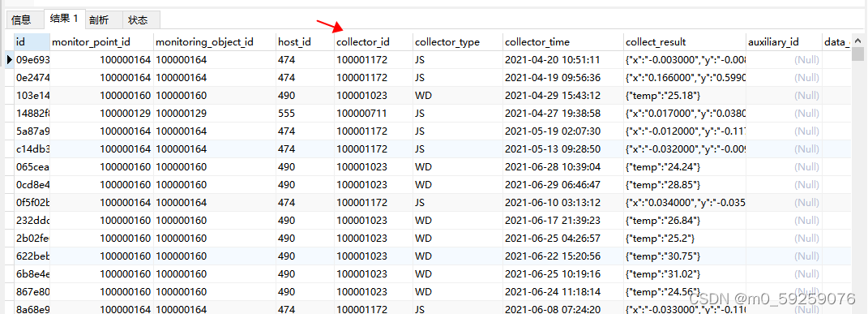The width and height of the screenshot is (868, 314).
Task: Click collector_time 2021-06-22 15:20:56
Action: [563, 256]
